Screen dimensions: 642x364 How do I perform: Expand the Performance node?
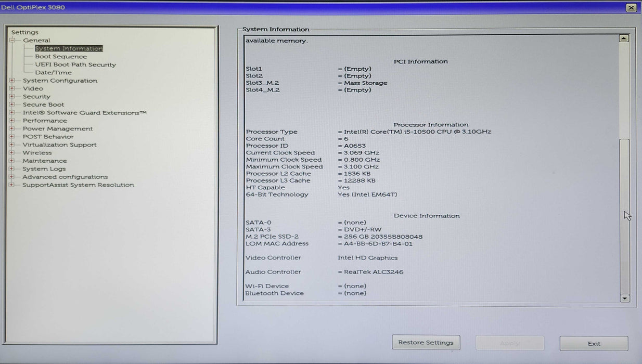click(x=11, y=121)
